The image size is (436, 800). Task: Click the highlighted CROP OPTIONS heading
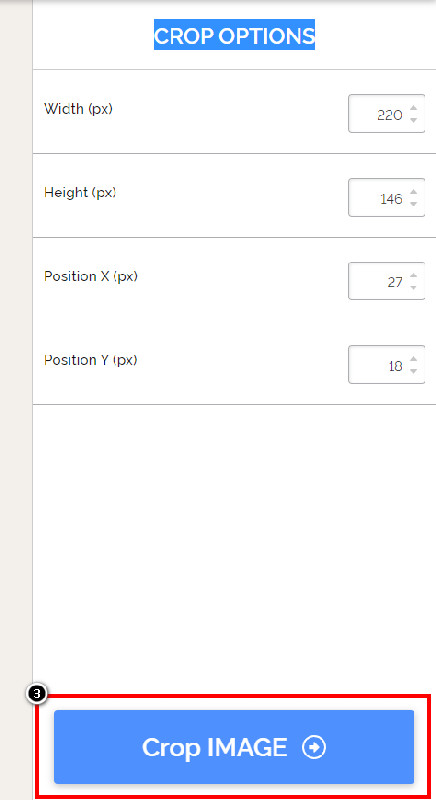pos(235,35)
